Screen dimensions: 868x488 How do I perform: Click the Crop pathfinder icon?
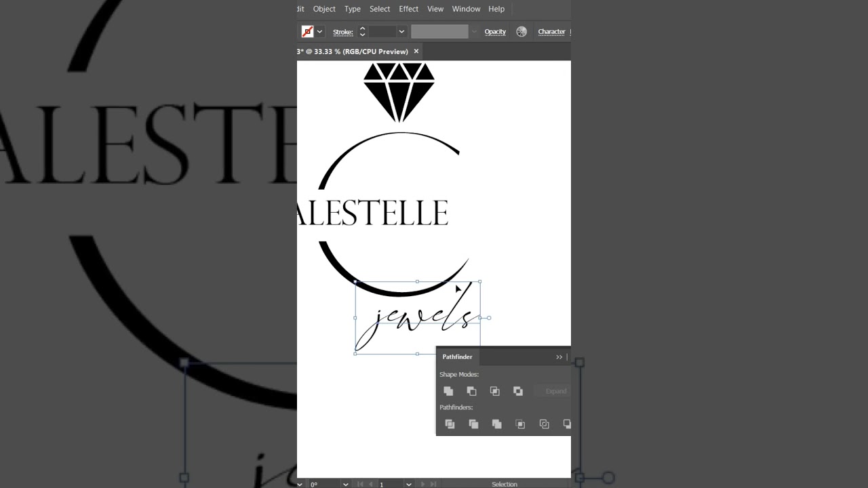(520, 424)
